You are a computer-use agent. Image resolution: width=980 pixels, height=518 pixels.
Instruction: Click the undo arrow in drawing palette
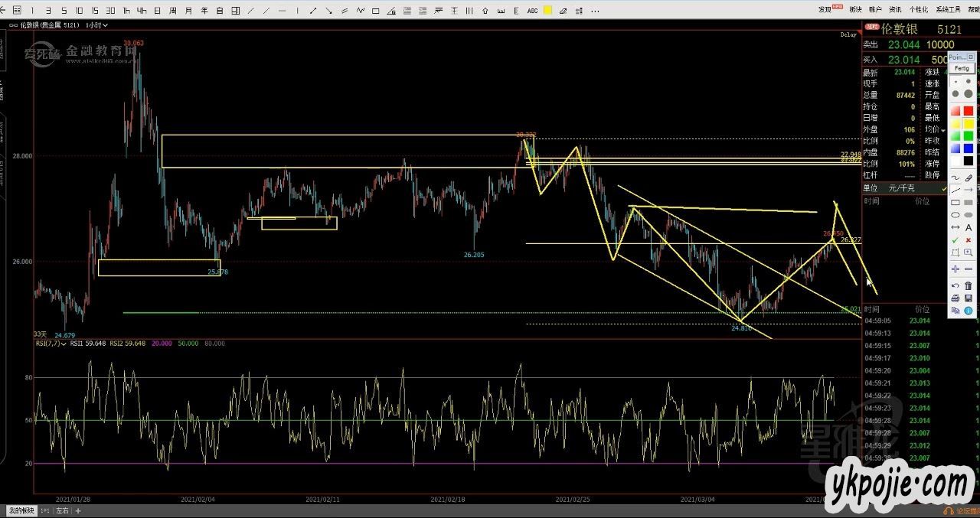tap(955, 285)
